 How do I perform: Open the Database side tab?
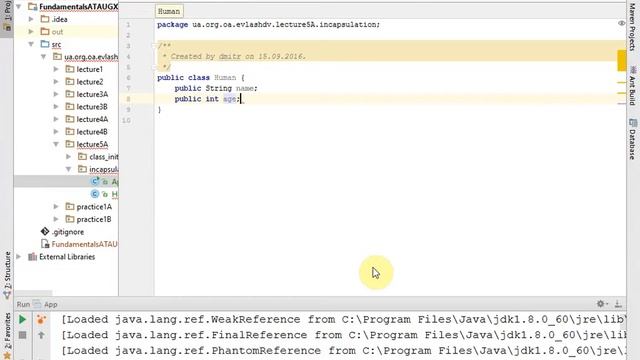pos(633,139)
